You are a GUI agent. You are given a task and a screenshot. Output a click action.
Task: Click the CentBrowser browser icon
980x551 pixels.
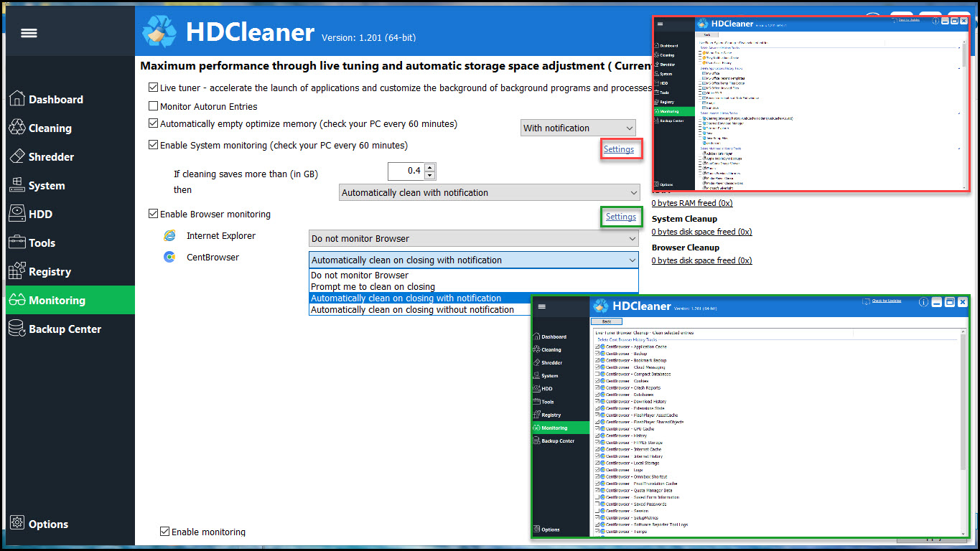tap(169, 257)
